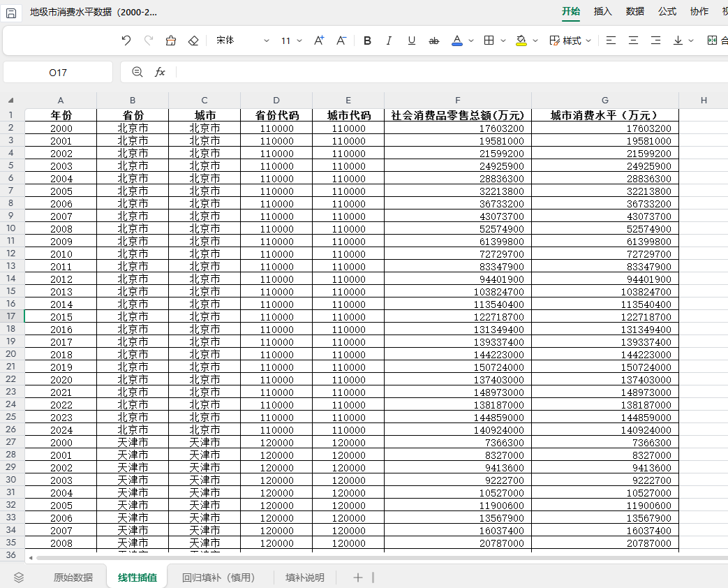Activate the format painter brush
Screen dimensions: 728x588
[x=171, y=41]
